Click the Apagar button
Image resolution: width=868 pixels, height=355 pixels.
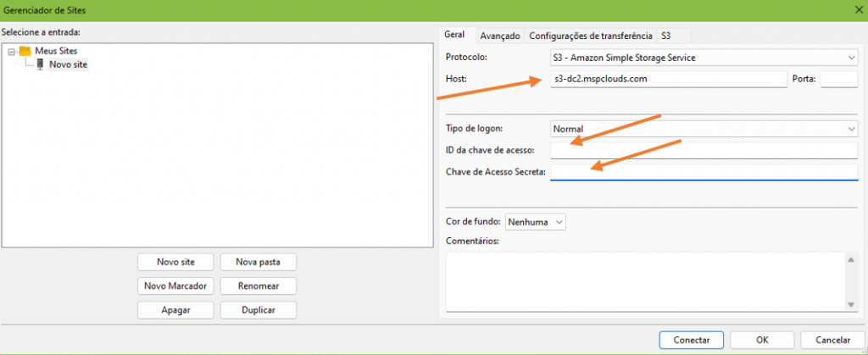pyautogui.click(x=176, y=310)
